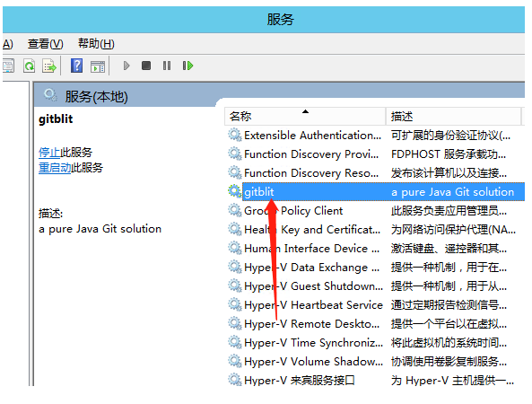The height and width of the screenshot is (404, 532).
Task: Click the Restart Service toolbar icon
Action: click(188, 66)
